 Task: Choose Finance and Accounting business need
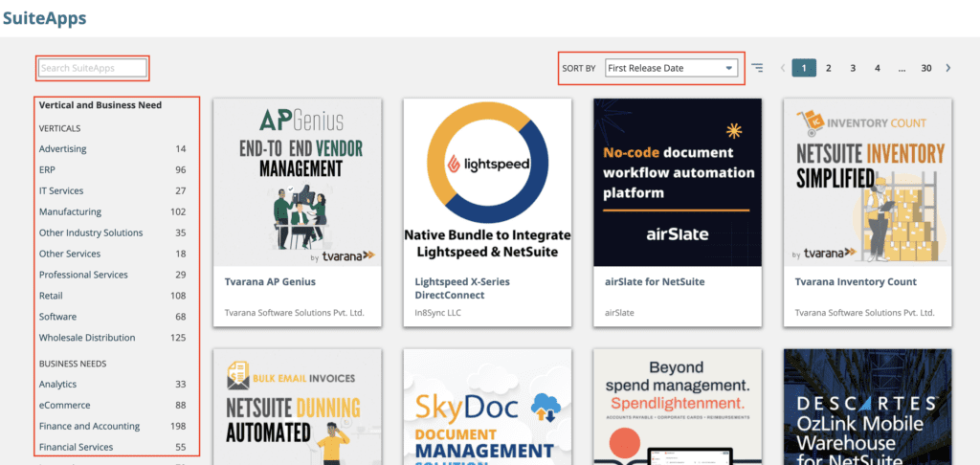point(89,427)
